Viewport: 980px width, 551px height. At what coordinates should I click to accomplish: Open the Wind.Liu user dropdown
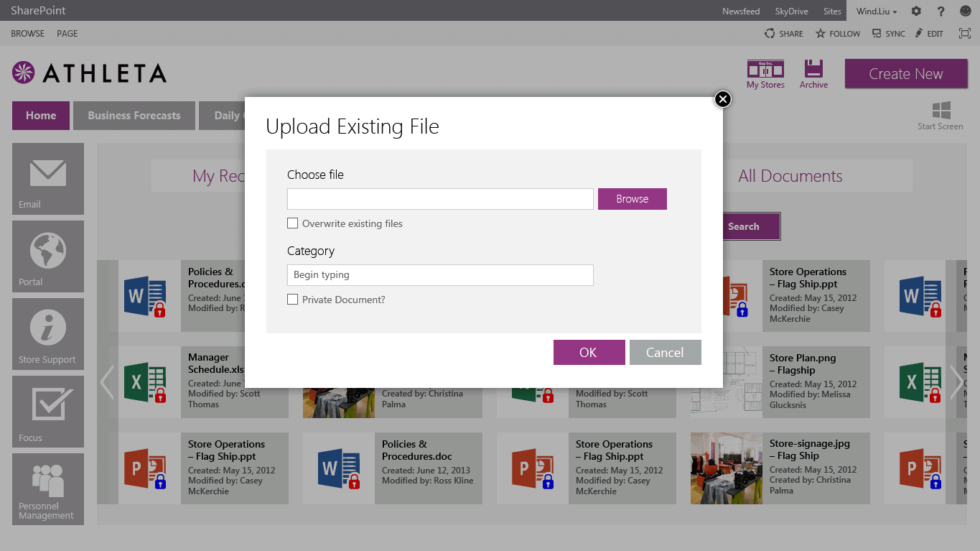877,11
